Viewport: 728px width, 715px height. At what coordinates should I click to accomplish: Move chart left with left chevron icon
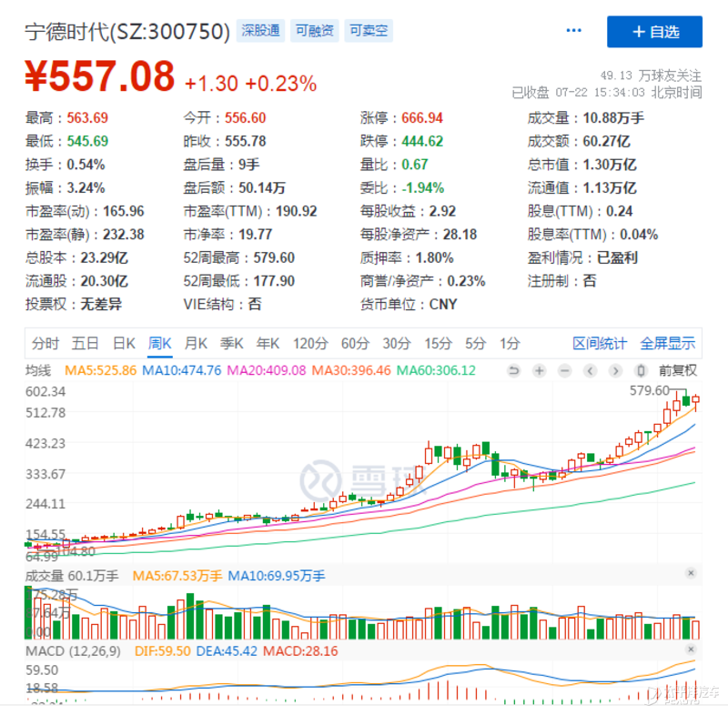click(590, 371)
